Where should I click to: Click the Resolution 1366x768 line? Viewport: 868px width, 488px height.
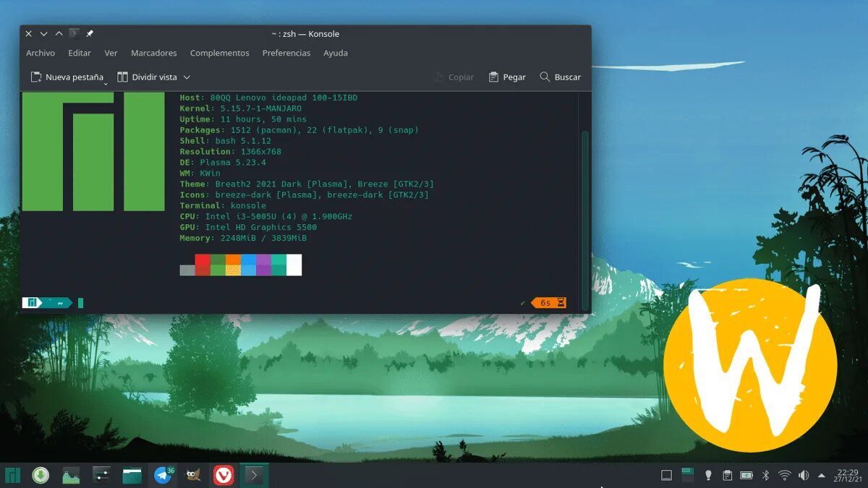(230, 152)
